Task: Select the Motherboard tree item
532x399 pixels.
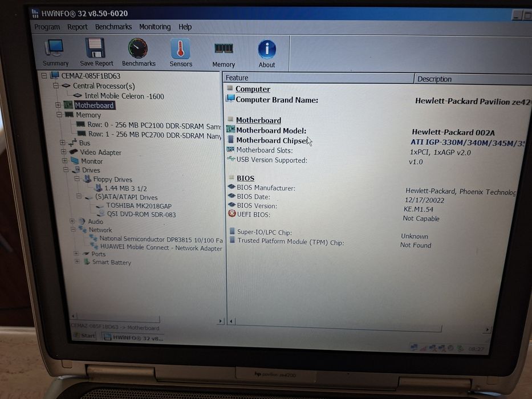Action: pyautogui.click(x=94, y=105)
